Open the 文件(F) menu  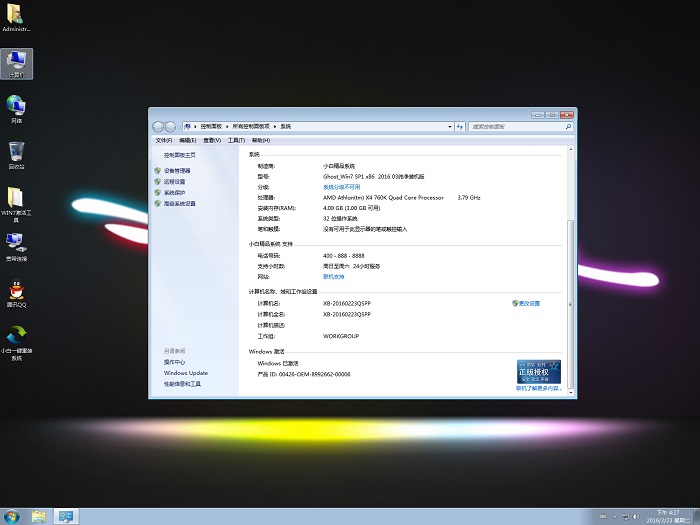[163, 141]
